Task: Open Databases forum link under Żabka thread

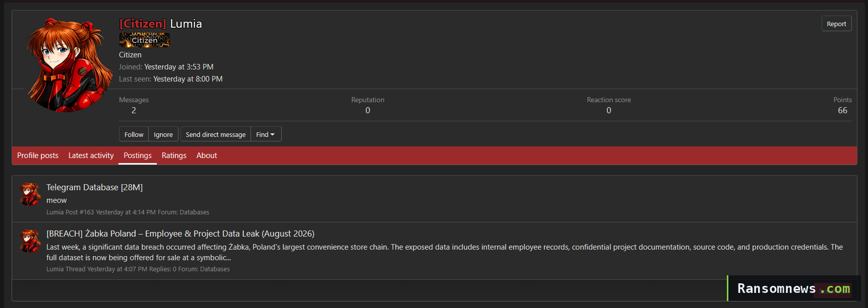Action: pyautogui.click(x=215, y=269)
